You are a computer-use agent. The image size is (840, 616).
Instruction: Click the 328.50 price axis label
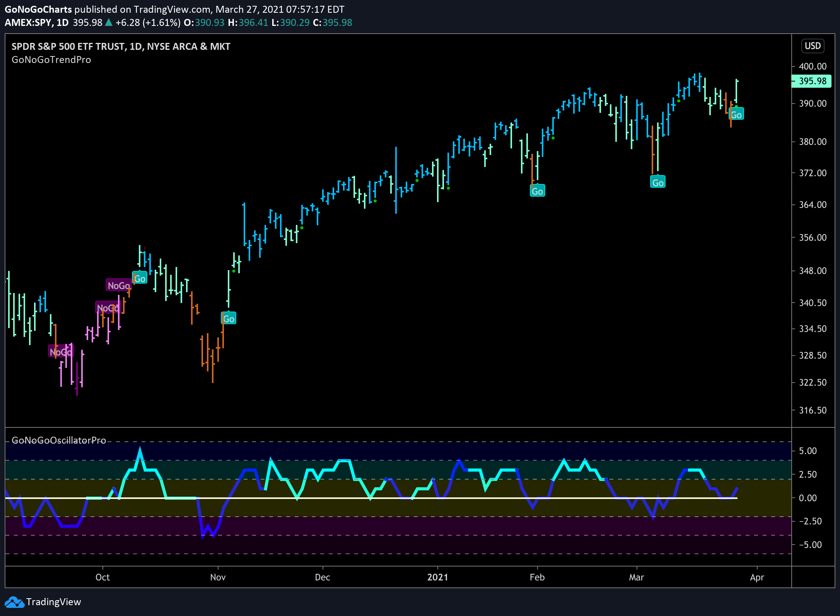click(813, 356)
